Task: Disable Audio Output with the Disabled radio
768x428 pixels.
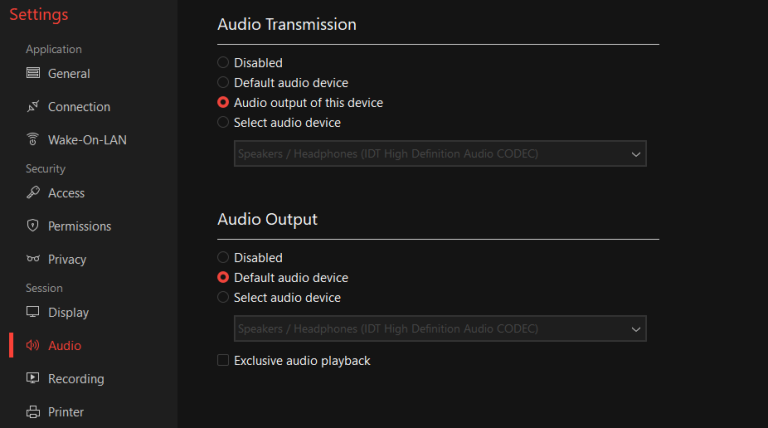Action: tap(223, 258)
